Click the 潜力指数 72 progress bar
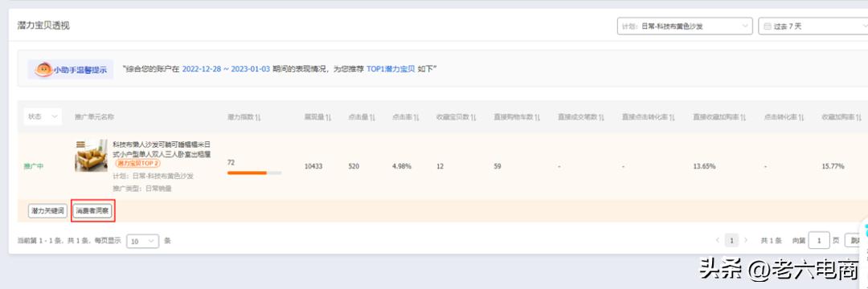Image resolution: width=868 pixels, height=289 pixels. point(254,173)
